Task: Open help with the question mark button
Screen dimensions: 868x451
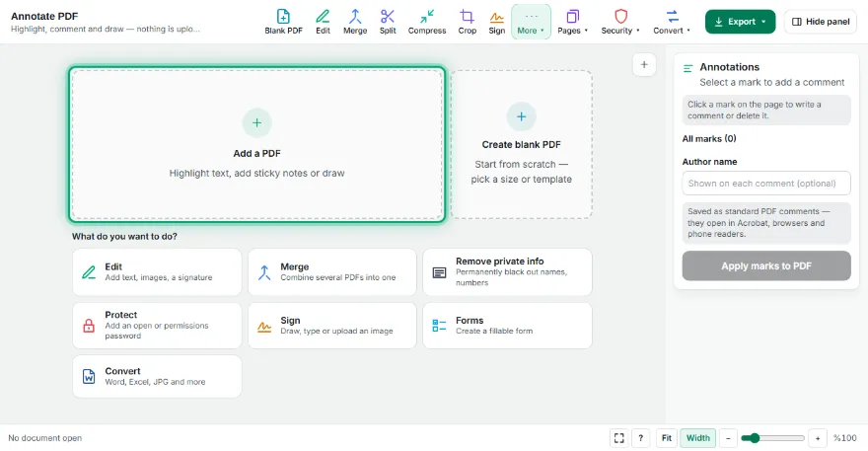Action: point(640,438)
